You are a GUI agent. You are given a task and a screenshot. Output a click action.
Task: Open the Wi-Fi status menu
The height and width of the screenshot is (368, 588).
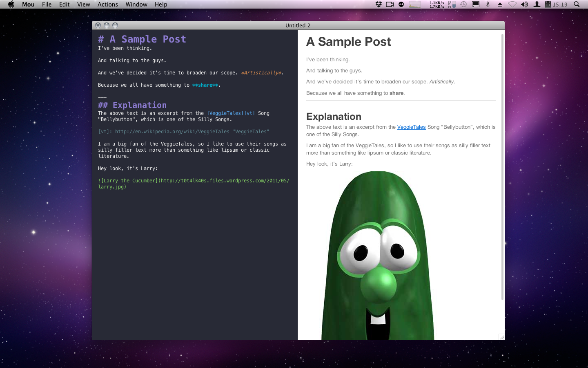click(512, 4)
